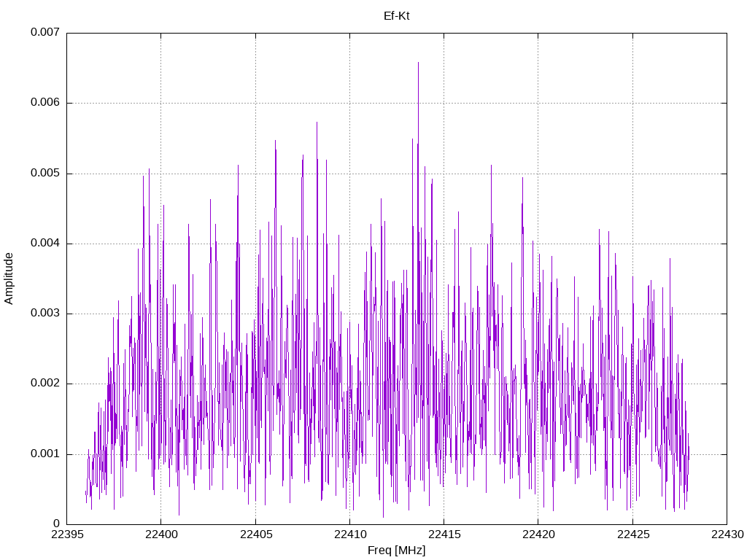The height and width of the screenshot is (560, 747).
Task: Select the 'Amplitude' y-axis label
Action: click(9, 279)
